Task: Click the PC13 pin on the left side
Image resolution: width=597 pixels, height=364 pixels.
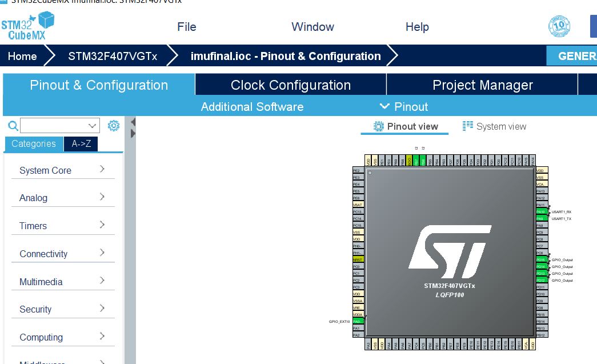Action: (x=358, y=211)
